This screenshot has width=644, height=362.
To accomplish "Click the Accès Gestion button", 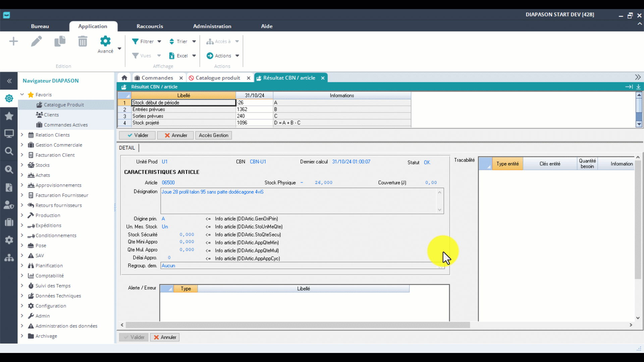I will pos(214,135).
